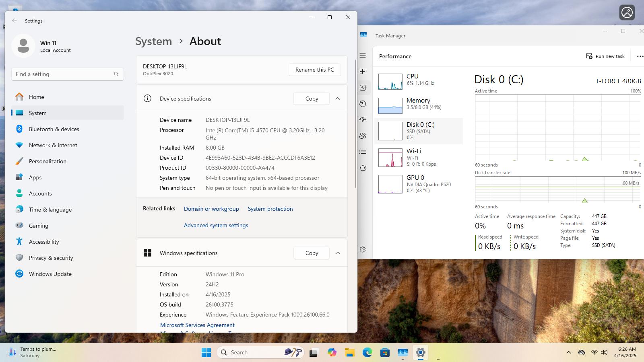
Task: Open Task Manager more options ellipsis
Action: pos(640,56)
